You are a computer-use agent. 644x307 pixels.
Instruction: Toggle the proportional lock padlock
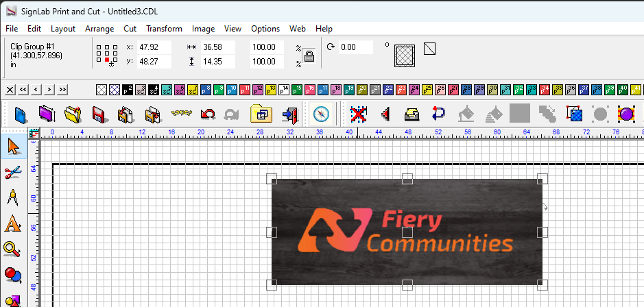309,56
